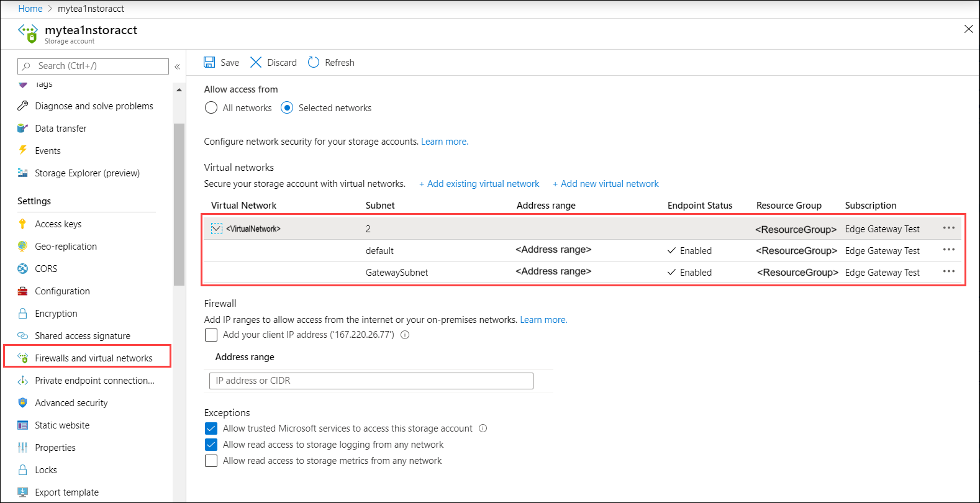Viewport: 980px width, 503px height.
Task: Open ellipsis menu for GatewaySubnet row
Action: coord(949,271)
